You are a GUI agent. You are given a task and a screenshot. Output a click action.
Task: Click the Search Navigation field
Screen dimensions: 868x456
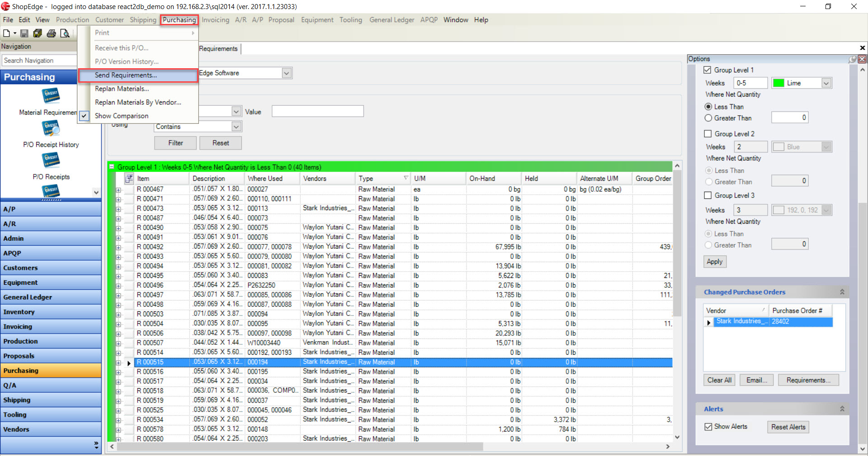(39, 61)
